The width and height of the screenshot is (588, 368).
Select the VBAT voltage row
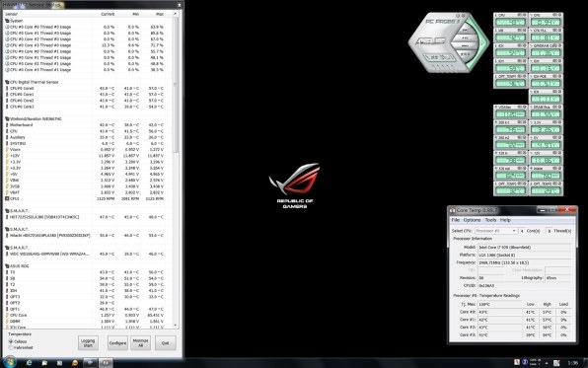[85, 192]
